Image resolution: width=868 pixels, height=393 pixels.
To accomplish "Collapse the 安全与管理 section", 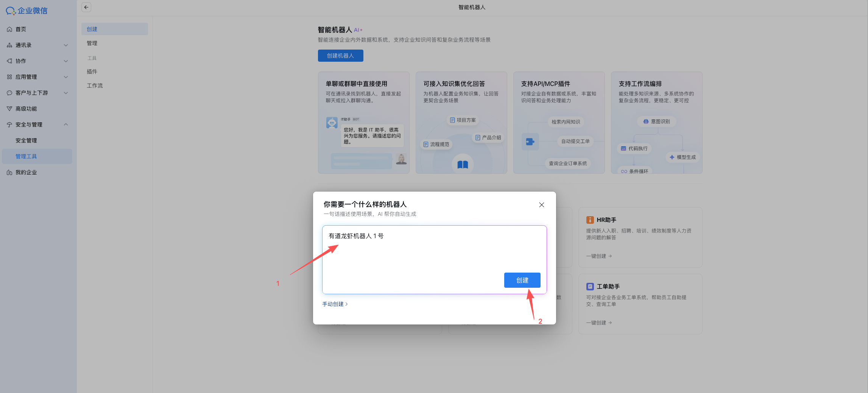I will tap(66, 125).
